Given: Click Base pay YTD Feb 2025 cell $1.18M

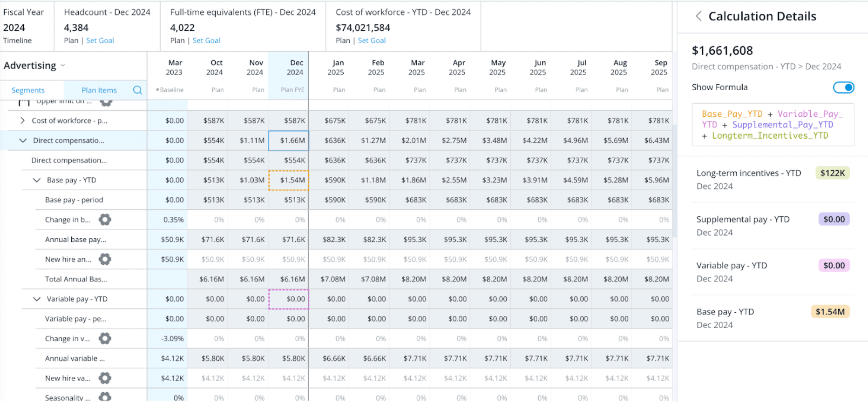Looking at the screenshot, I should (x=369, y=180).
